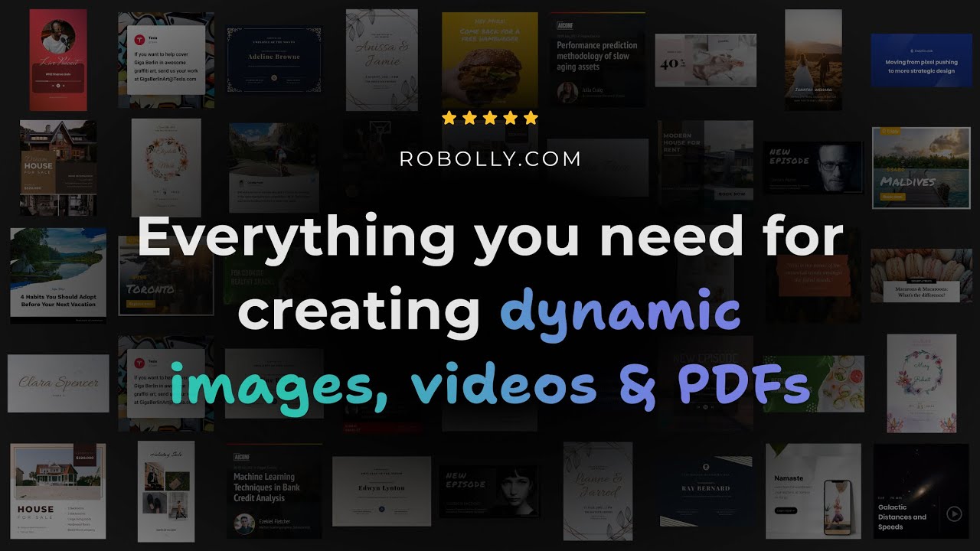Click 'images, videos & PDFs' heading line
The image size is (980, 551).
click(x=490, y=384)
